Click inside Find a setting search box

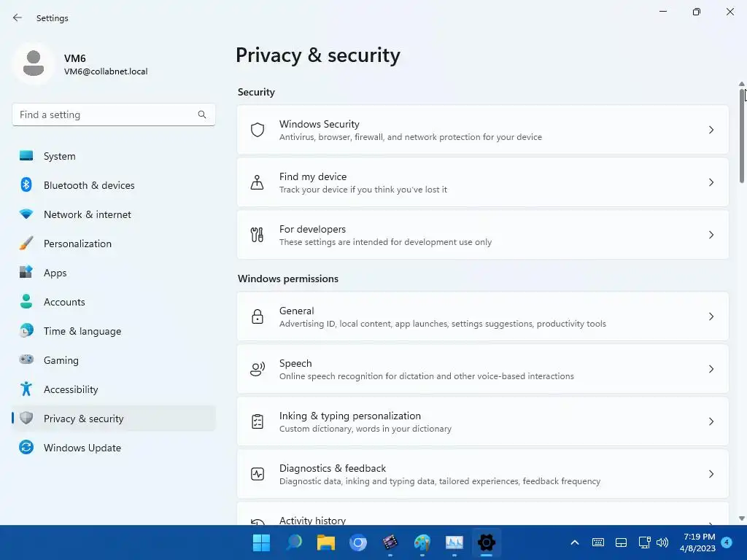pyautogui.click(x=113, y=114)
